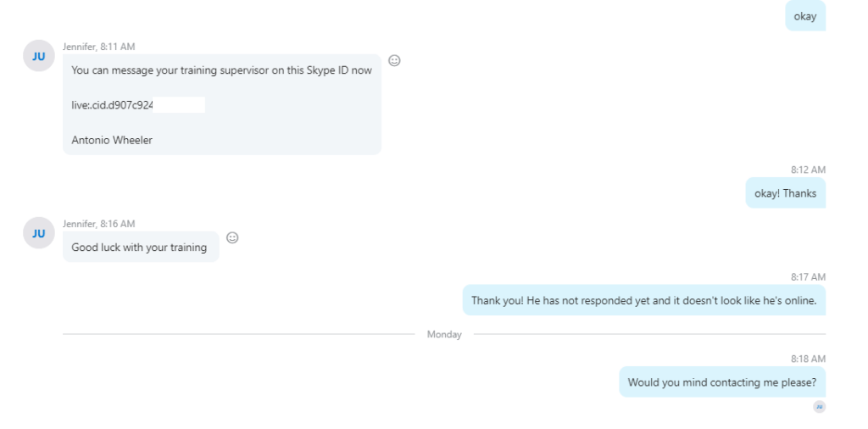Viewport: 868px width, 429px height.
Task: Select the "okay! Thanks" message bubble
Action: (785, 193)
